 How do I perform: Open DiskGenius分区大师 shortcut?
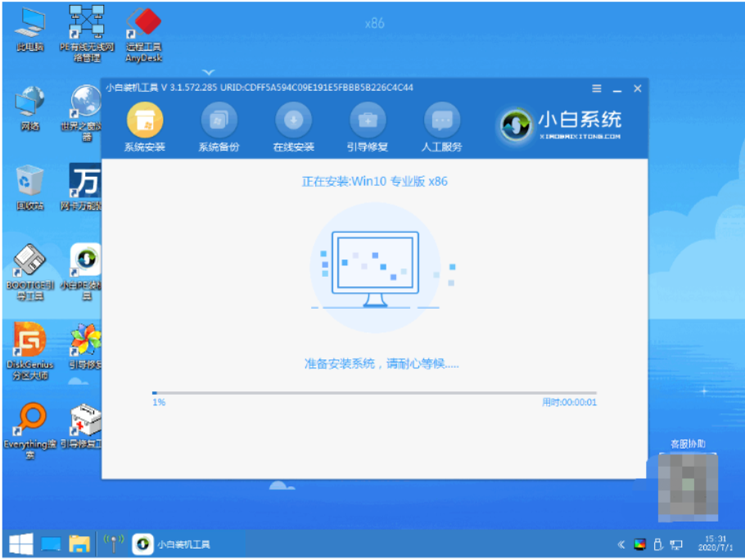click(30, 351)
